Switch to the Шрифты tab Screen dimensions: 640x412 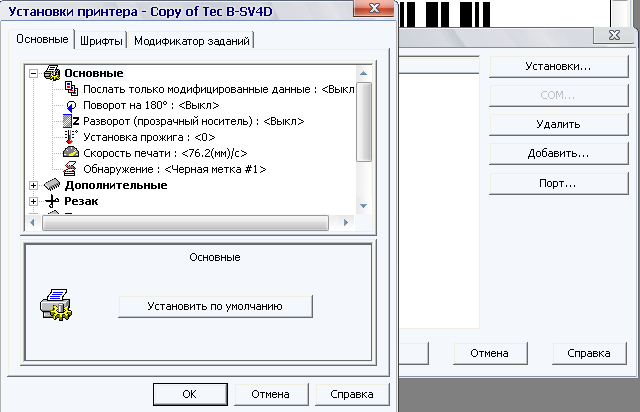tap(101, 41)
